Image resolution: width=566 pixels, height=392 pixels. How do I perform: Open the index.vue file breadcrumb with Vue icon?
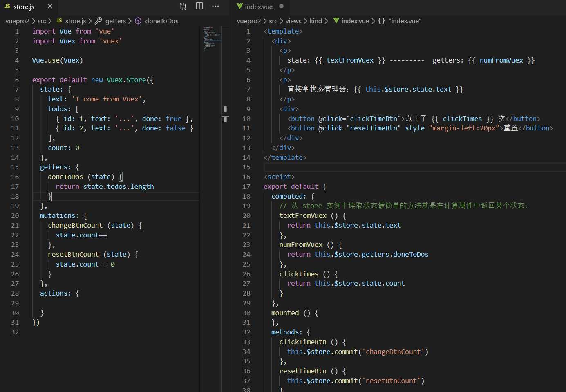[351, 21]
